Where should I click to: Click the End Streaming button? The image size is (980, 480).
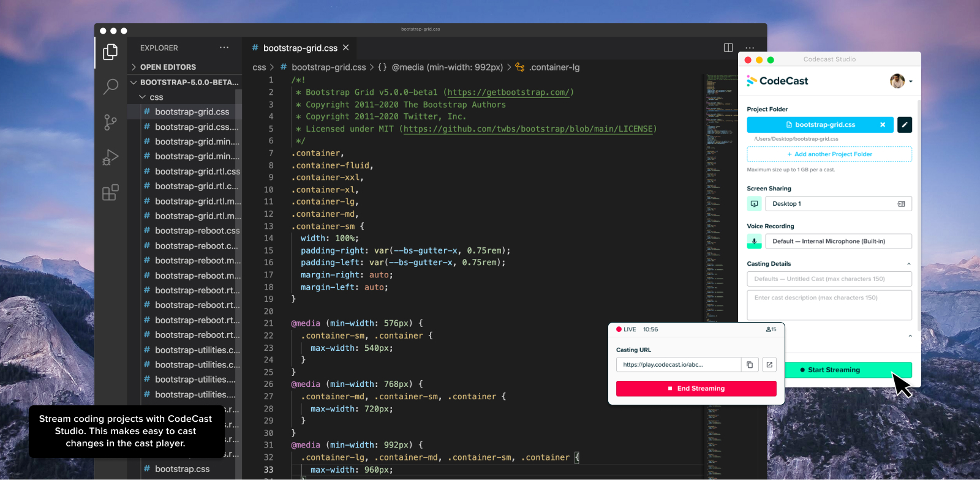point(696,389)
